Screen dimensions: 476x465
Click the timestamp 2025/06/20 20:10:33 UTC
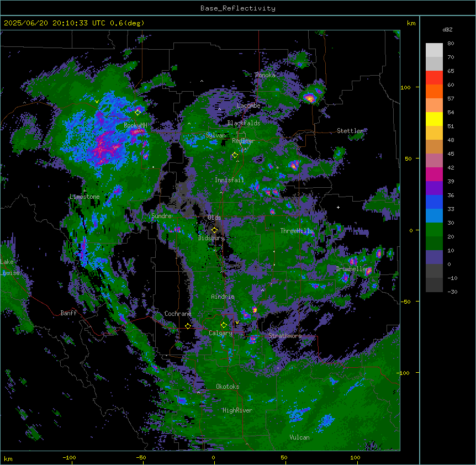click(54, 23)
